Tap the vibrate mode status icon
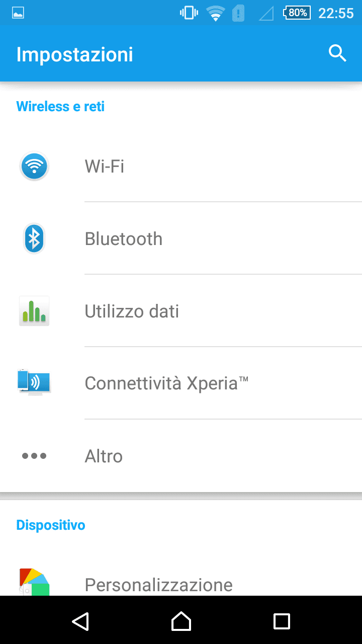This screenshot has width=362, height=644. pyautogui.click(x=189, y=13)
